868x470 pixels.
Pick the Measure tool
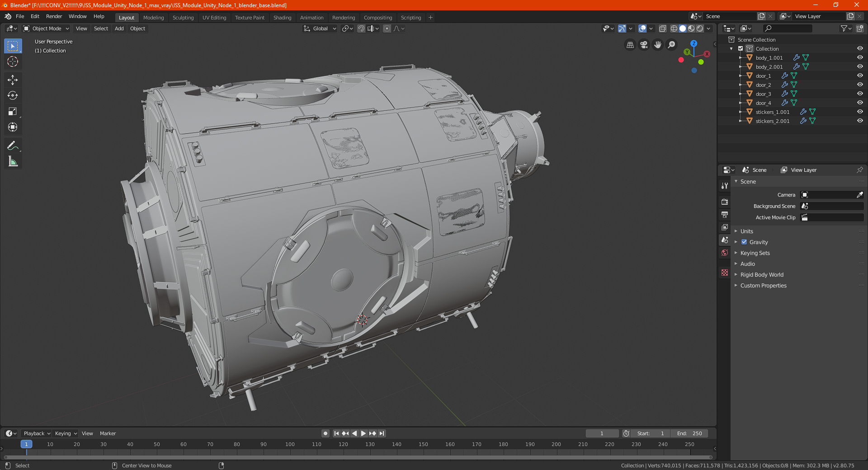pyautogui.click(x=13, y=161)
